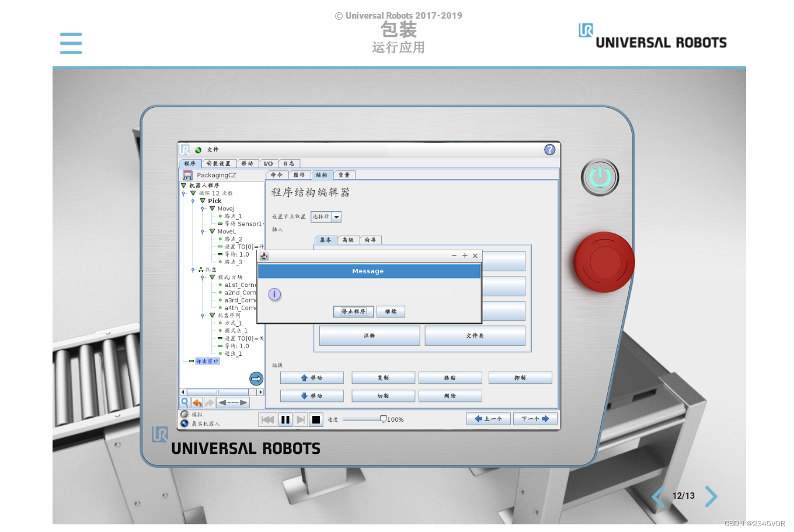Image resolution: width=794 pixels, height=532 pixels.
Task: Click the redo gray arrow icon
Action: pyautogui.click(x=210, y=402)
